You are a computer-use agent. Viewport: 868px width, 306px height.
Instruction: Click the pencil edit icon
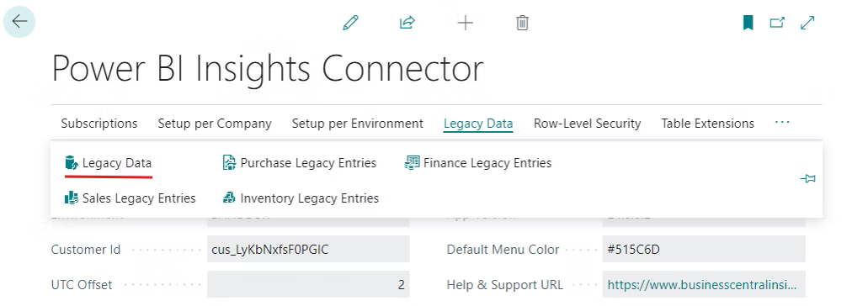coord(350,23)
